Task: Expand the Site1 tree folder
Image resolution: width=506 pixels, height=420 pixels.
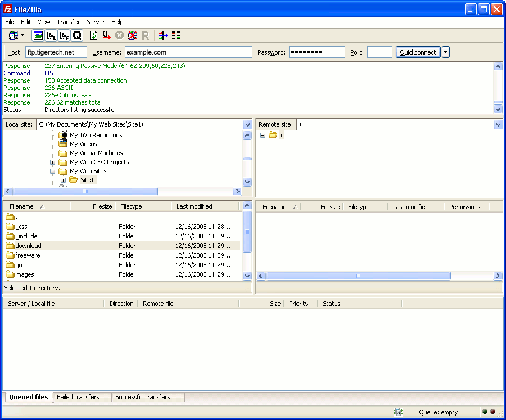Action: [x=63, y=180]
